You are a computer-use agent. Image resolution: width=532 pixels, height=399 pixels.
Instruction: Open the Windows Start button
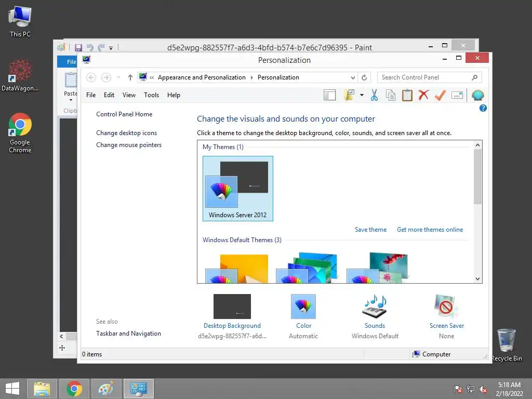point(12,389)
